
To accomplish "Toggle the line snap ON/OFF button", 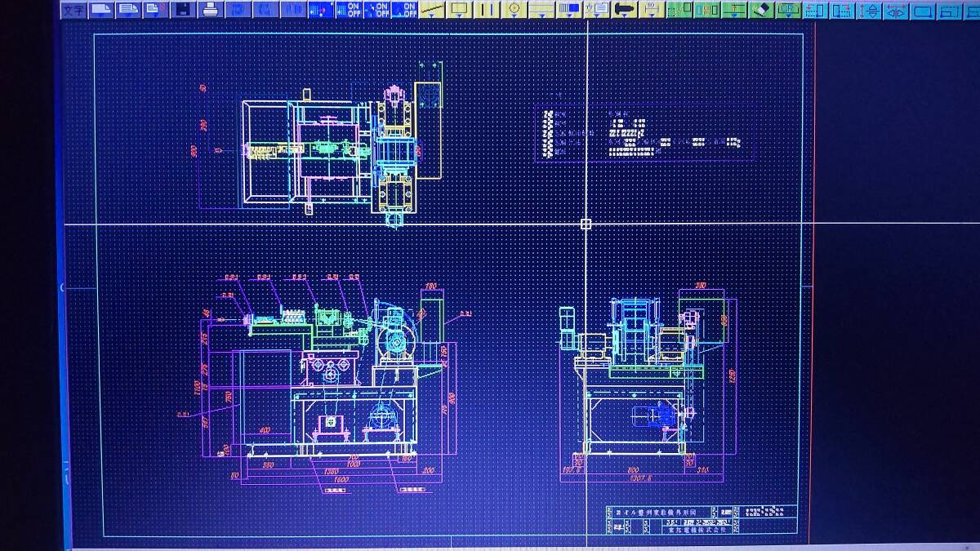I will [x=403, y=10].
